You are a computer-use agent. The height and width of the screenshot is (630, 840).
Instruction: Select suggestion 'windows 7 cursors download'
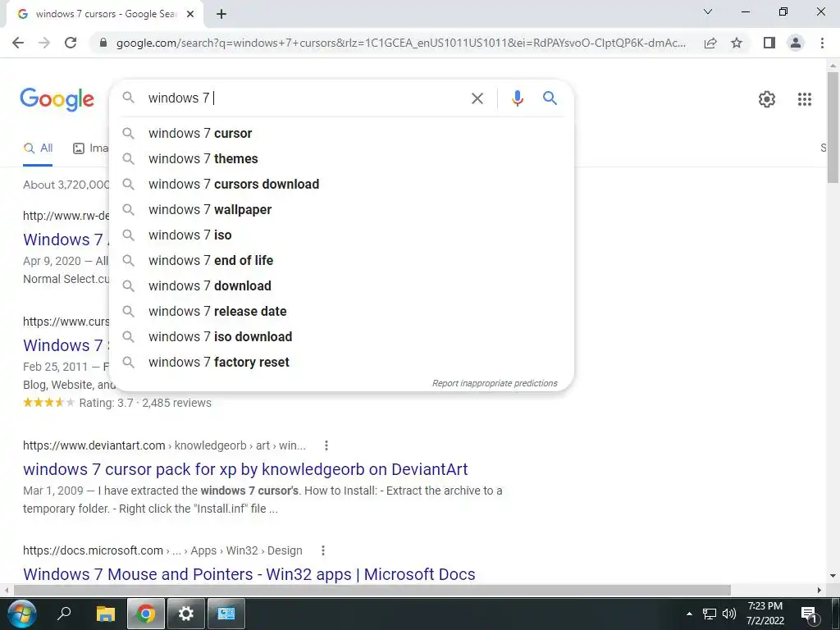[341, 185]
